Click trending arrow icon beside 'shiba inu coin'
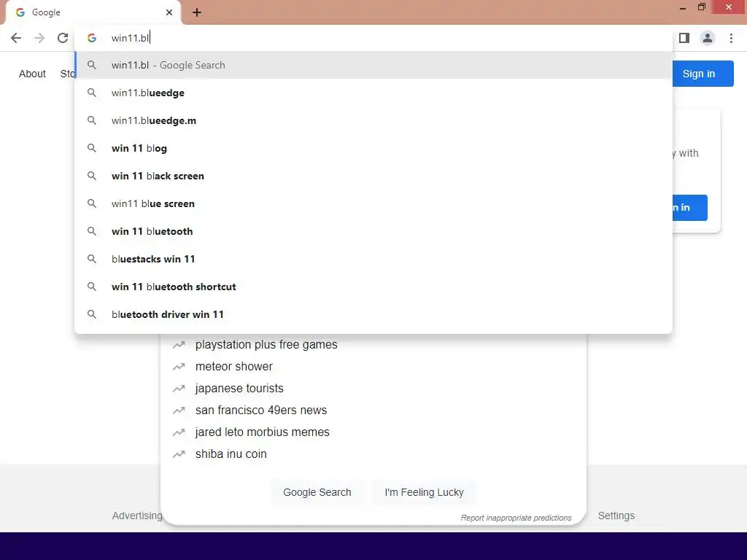747x560 pixels. click(x=179, y=454)
